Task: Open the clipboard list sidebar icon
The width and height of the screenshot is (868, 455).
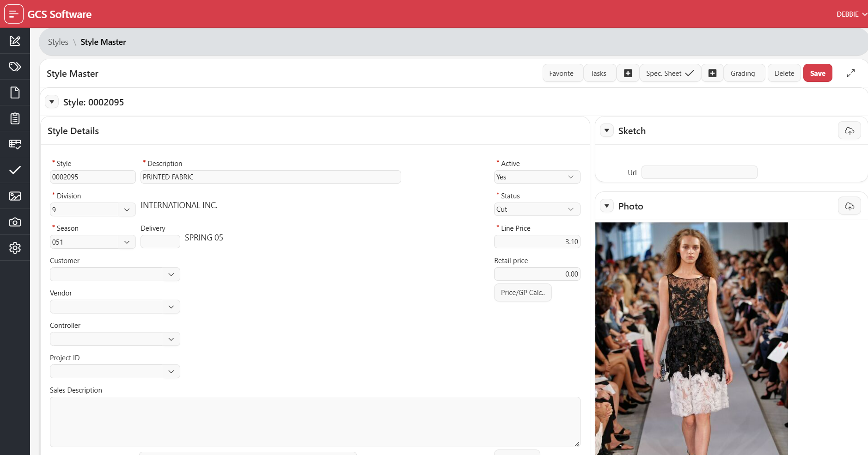Action: [15, 118]
